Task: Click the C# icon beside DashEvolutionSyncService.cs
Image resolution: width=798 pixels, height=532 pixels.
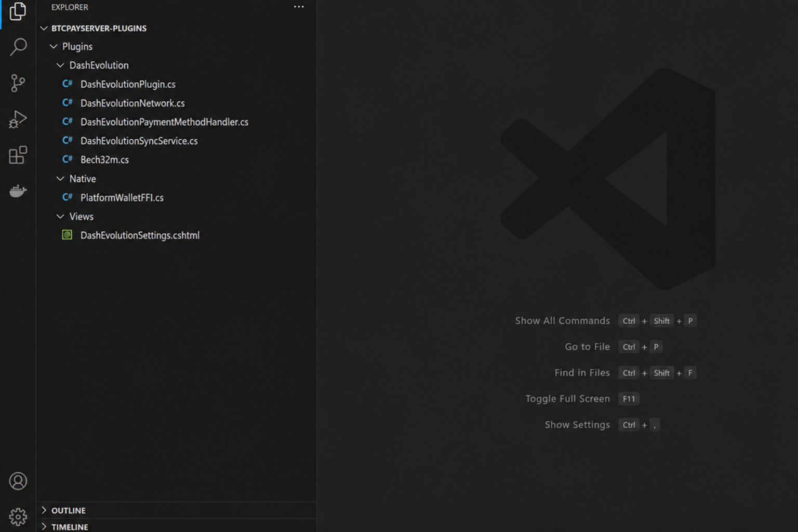Action: [x=68, y=140]
